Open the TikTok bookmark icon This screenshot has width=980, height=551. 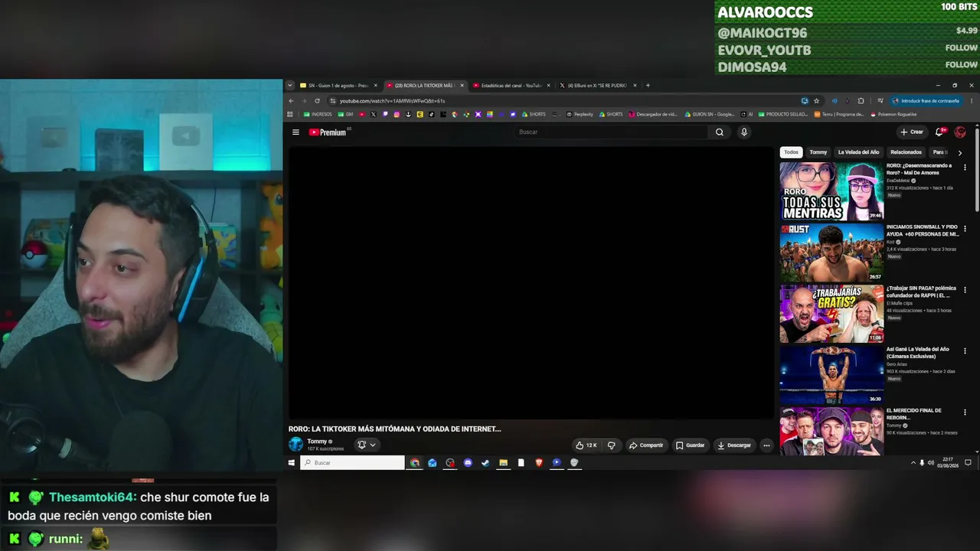(x=432, y=115)
